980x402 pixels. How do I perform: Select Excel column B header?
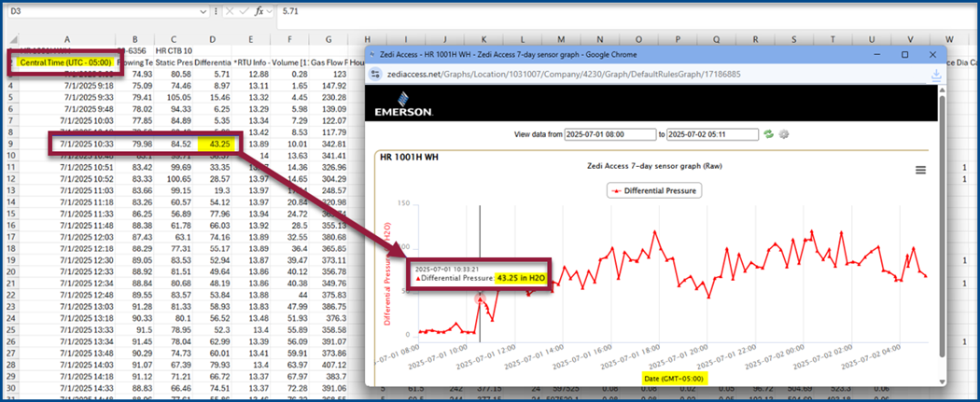click(135, 39)
